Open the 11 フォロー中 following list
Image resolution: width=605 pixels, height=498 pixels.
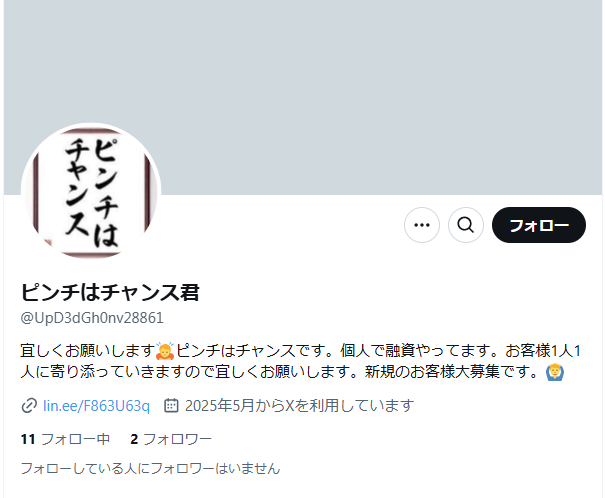tap(65, 439)
